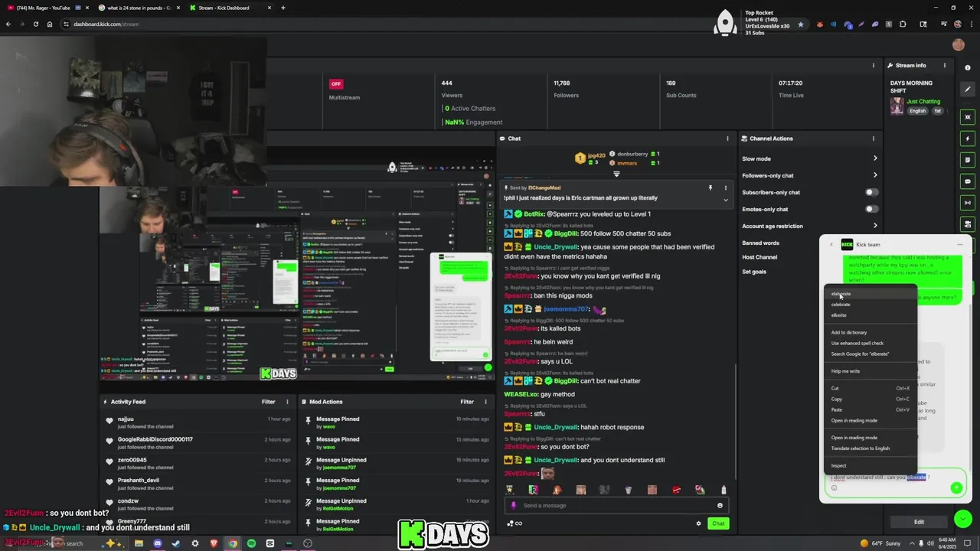Click the profile avatar below browser toolbar
980x551 pixels.
[x=959, y=44]
